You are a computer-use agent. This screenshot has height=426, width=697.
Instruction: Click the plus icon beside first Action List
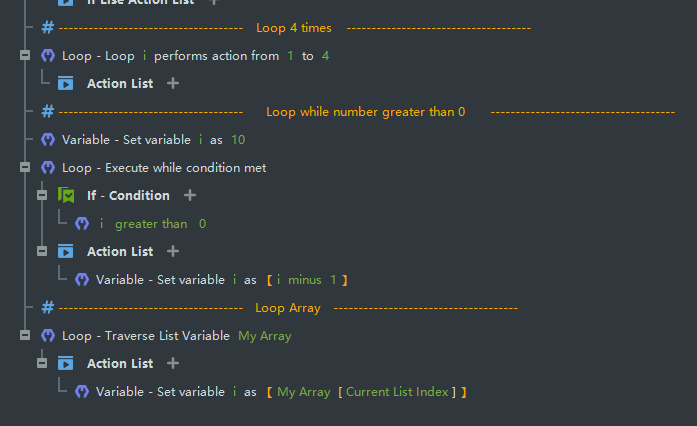click(173, 84)
